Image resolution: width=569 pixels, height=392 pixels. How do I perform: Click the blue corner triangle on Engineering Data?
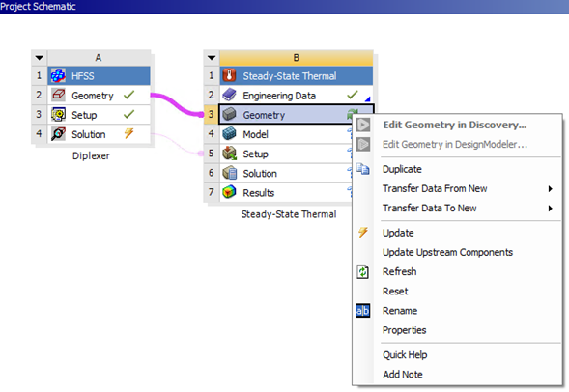tap(368, 98)
